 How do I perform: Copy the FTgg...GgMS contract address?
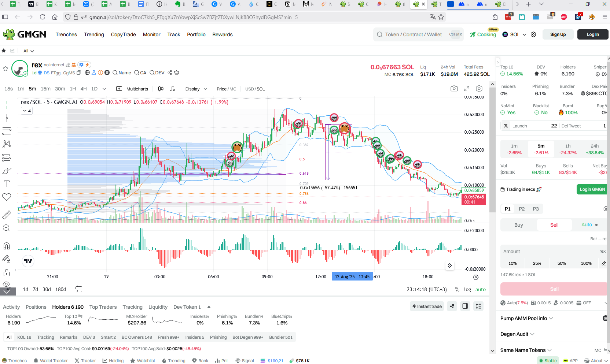78,73
